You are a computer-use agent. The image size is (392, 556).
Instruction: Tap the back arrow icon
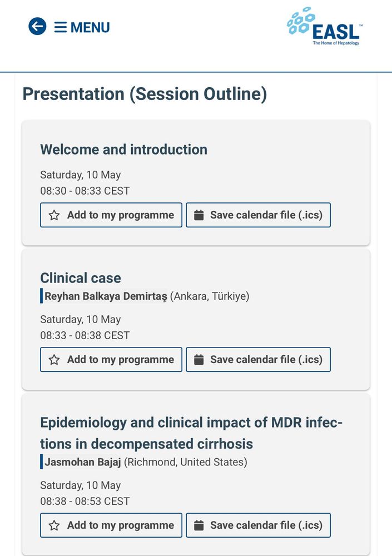[37, 26]
